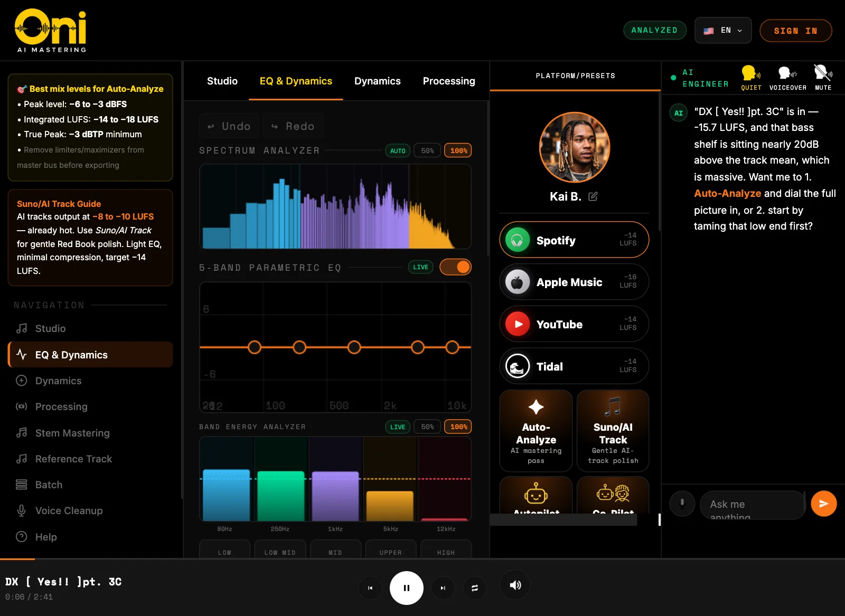Open Dynamics in navigation sidebar
Screen dimensions: 845x616
pyautogui.click(x=90, y=381)
